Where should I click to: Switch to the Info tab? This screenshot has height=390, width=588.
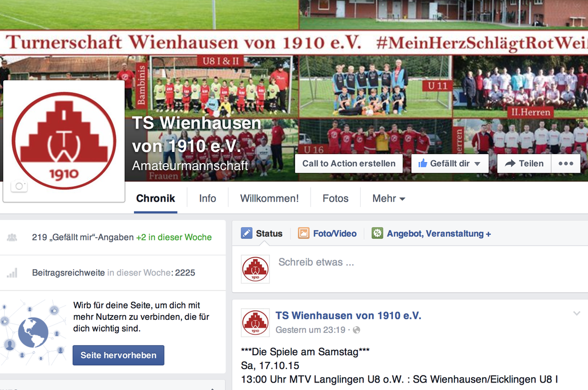coord(207,198)
